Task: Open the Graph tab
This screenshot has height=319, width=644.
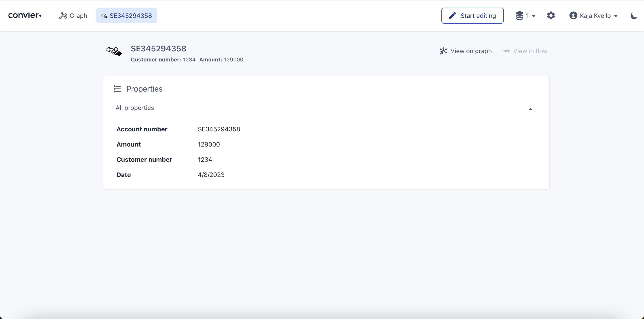Action: coord(73,15)
